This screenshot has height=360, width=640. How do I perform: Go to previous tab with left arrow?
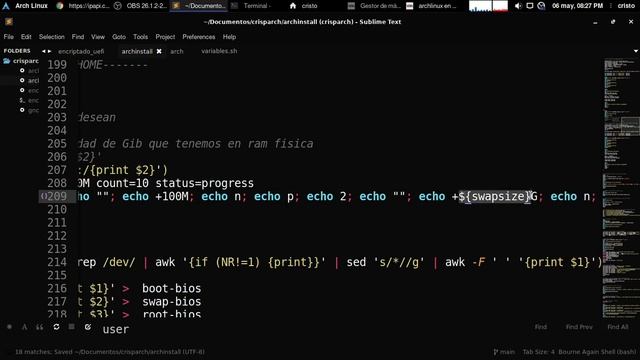click(x=43, y=51)
